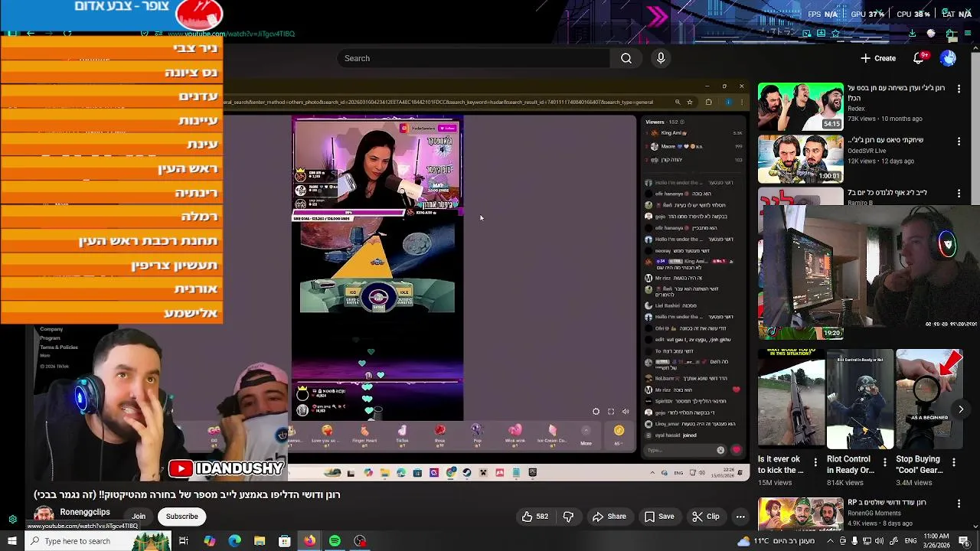Open options menu for OdedSVR Live video
The height and width of the screenshot is (551, 980).
(959, 141)
